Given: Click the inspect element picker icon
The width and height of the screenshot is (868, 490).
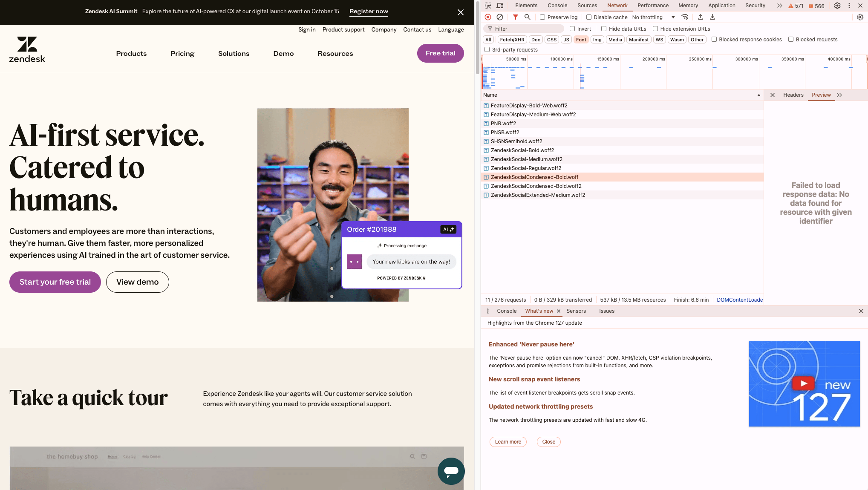Looking at the screenshot, I should 488,6.
